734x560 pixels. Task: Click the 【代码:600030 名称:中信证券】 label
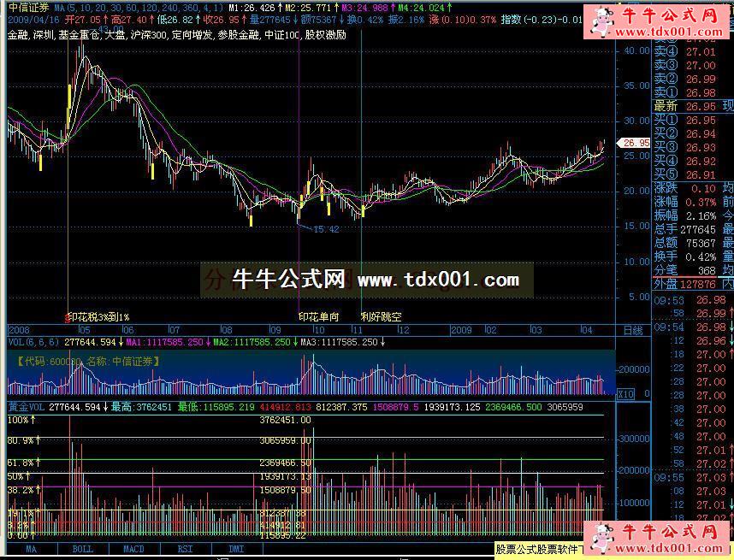(x=87, y=361)
